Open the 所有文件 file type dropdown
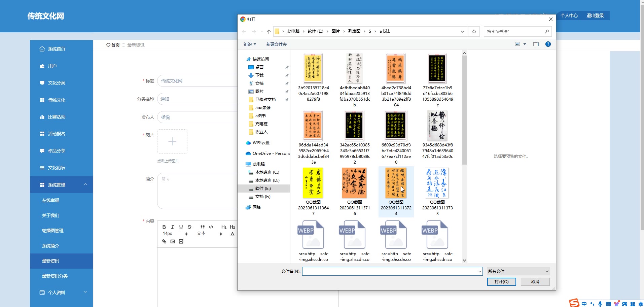 (x=518, y=271)
